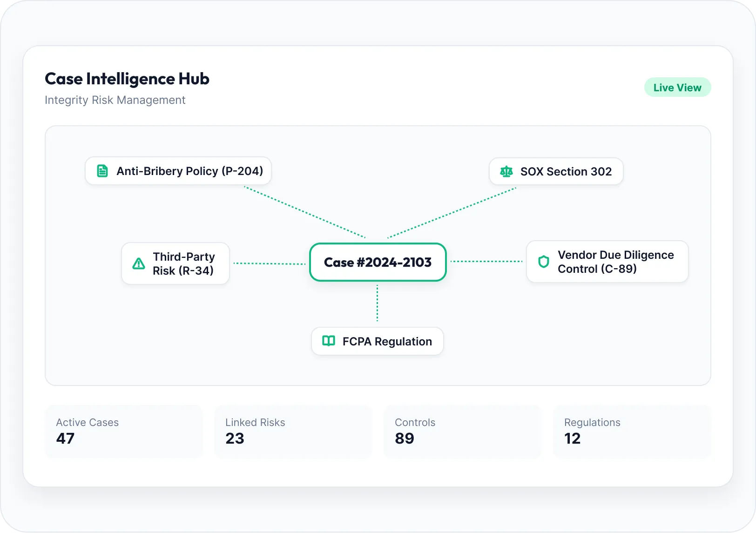Open the Linked Risks stat card

pos(293,431)
